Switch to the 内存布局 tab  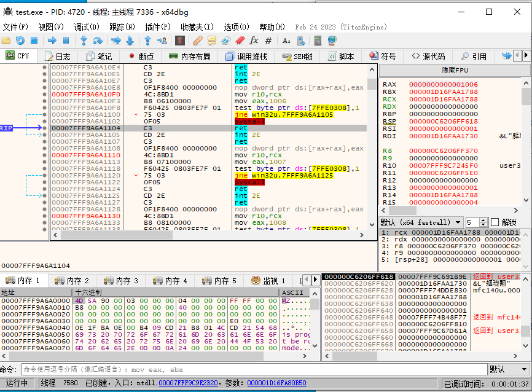tap(190, 57)
